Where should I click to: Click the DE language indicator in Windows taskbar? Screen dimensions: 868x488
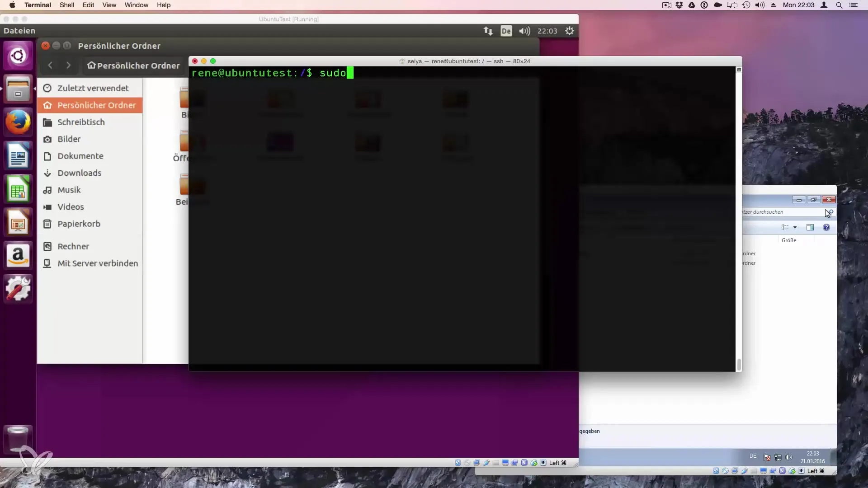(753, 456)
